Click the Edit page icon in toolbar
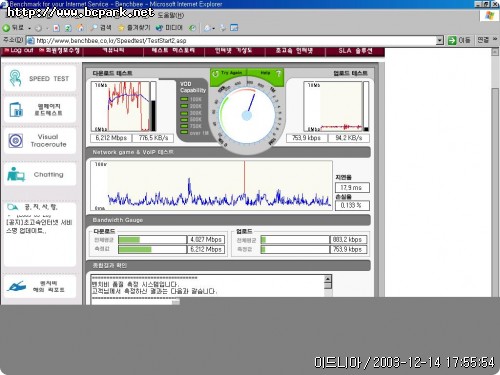This screenshot has width=500, height=375. click(x=234, y=28)
